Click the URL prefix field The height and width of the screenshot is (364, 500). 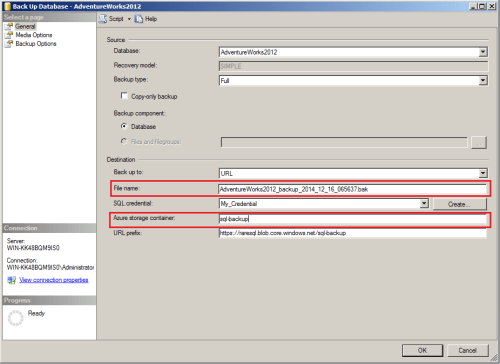pyautogui.click(x=352, y=233)
